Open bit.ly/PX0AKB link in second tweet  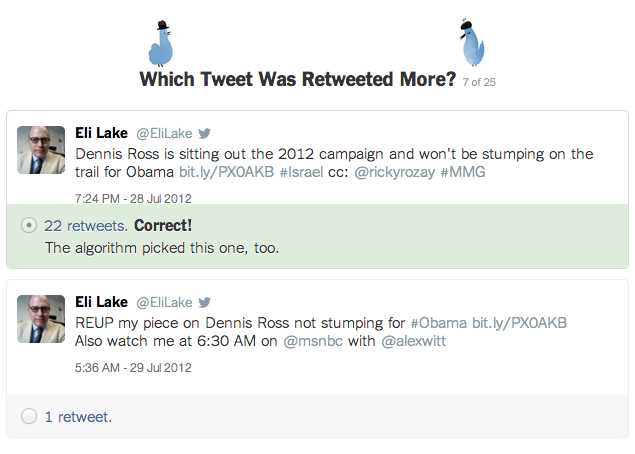(520, 323)
